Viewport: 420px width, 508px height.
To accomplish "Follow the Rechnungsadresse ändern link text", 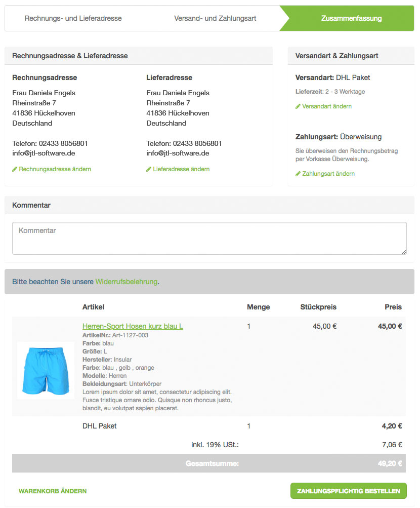I will (x=55, y=169).
